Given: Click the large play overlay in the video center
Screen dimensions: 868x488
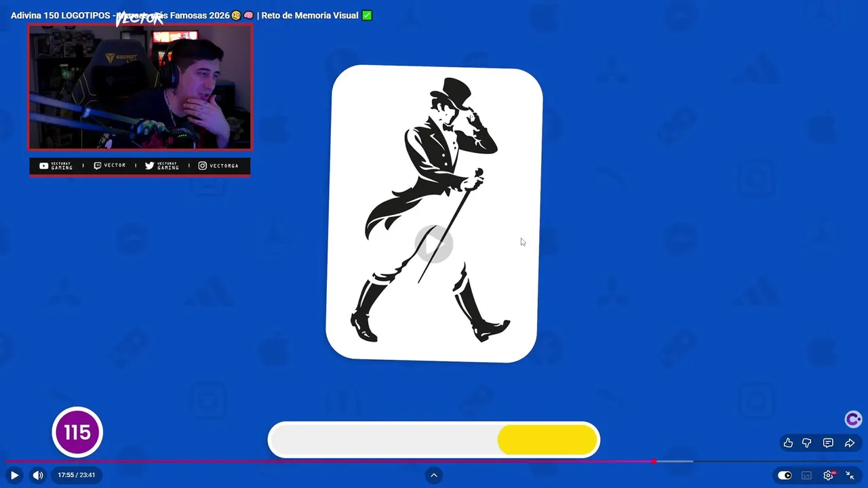Looking at the screenshot, I should click(x=433, y=244).
